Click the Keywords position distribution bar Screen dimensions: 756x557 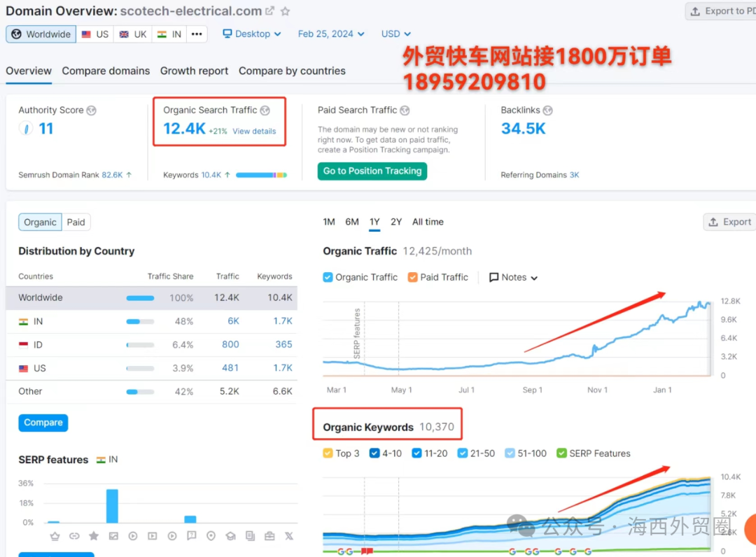261,175
